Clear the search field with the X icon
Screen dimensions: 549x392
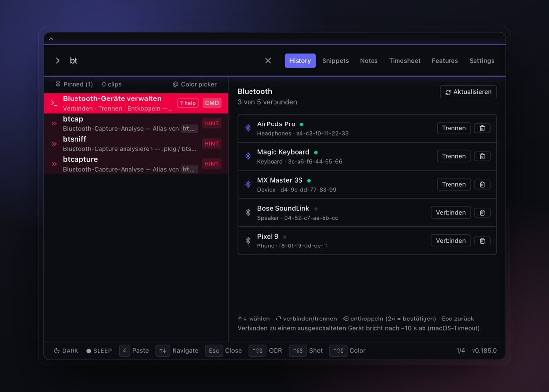[268, 61]
